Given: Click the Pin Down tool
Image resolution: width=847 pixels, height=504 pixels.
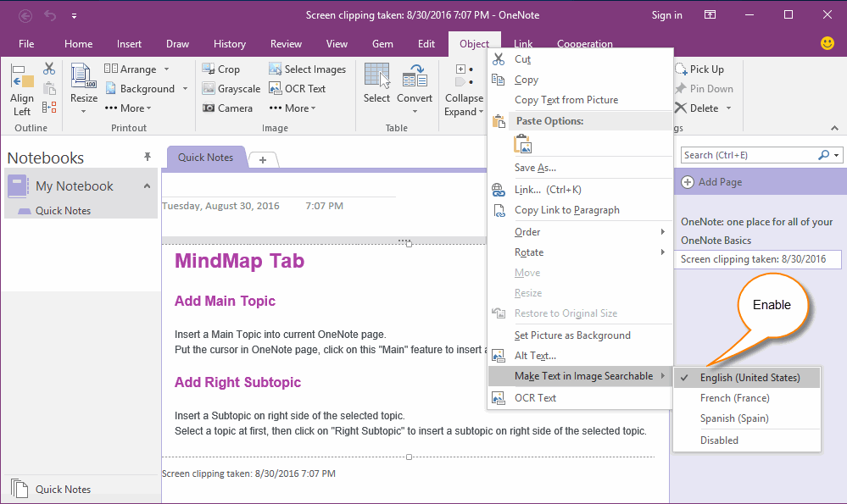Looking at the screenshot, I should (x=705, y=88).
